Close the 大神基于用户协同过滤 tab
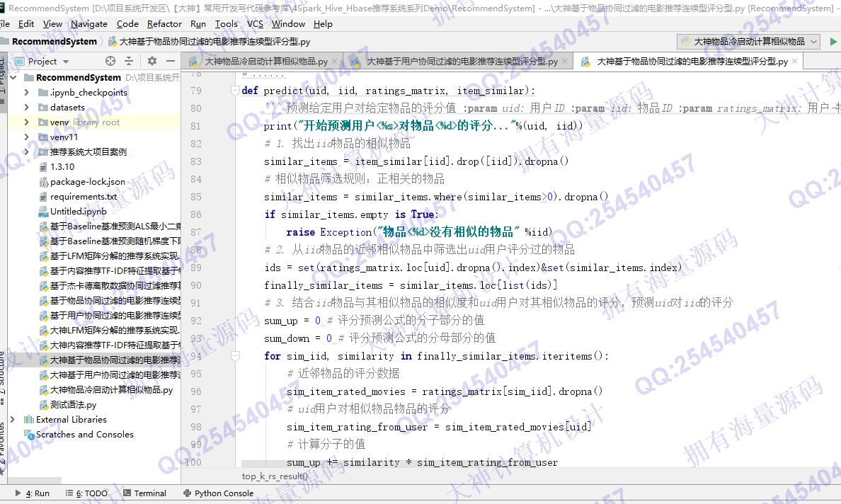841x504 pixels. [564, 62]
